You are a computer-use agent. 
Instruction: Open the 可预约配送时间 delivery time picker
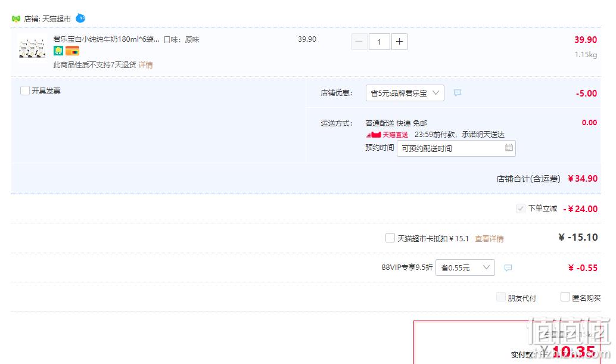tap(456, 148)
